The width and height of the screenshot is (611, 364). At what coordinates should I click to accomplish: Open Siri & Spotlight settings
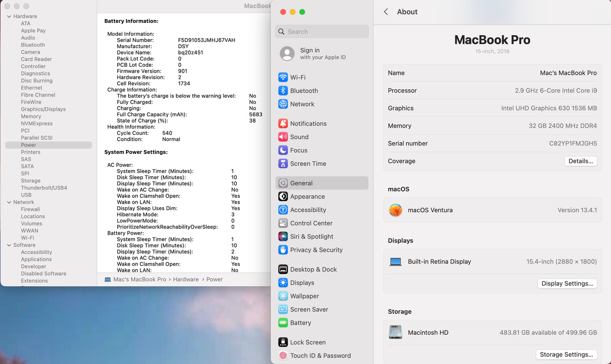tap(311, 236)
